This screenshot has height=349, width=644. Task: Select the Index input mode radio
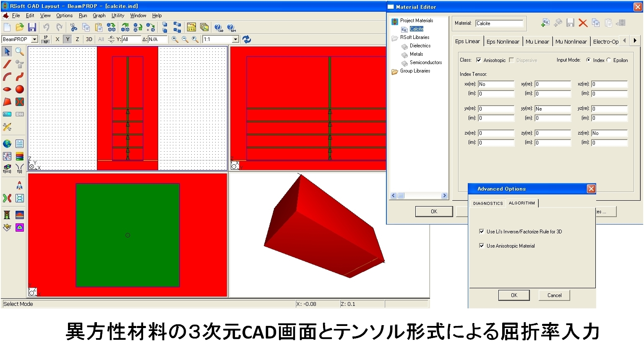[589, 60]
